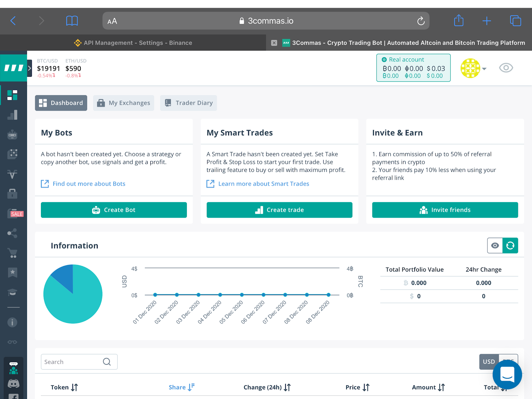
Task: Click the search magnifier icon
Action: pyautogui.click(x=107, y=362)
